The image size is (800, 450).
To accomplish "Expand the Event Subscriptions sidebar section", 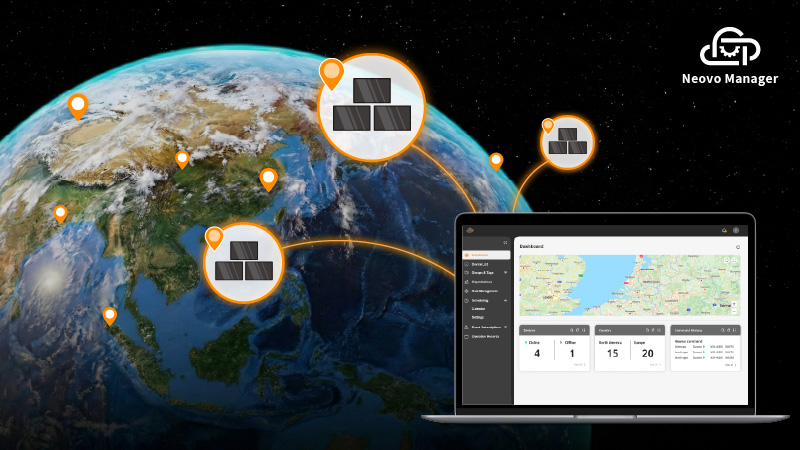I will tap(505, 327).
